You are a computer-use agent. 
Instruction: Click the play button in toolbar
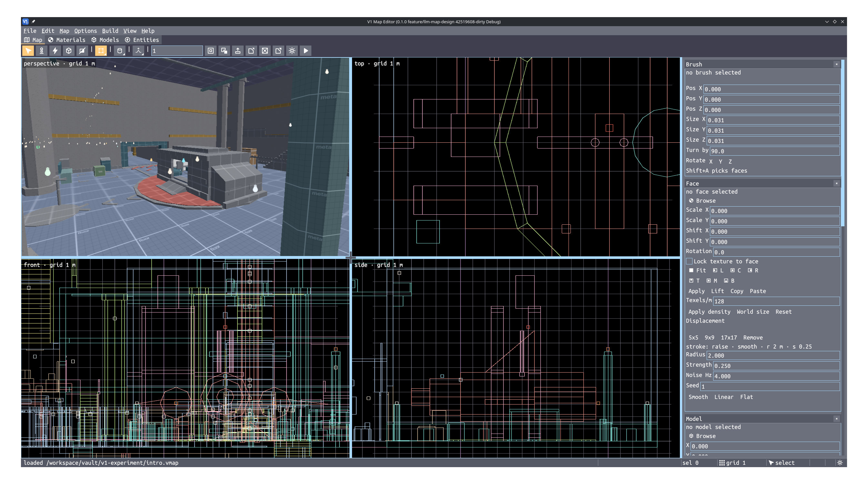click(306, 51)
